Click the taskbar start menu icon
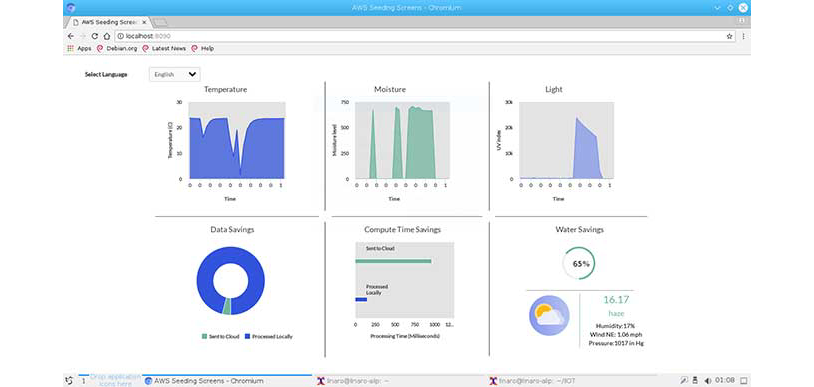This screenshot has width=814, height=387. pos(69,381)
